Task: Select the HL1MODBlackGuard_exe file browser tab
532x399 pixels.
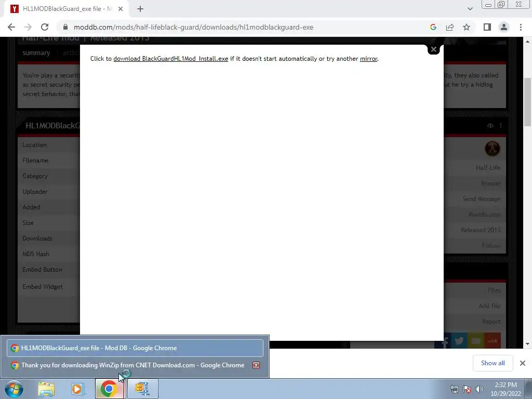Action: tap(67, 9)
